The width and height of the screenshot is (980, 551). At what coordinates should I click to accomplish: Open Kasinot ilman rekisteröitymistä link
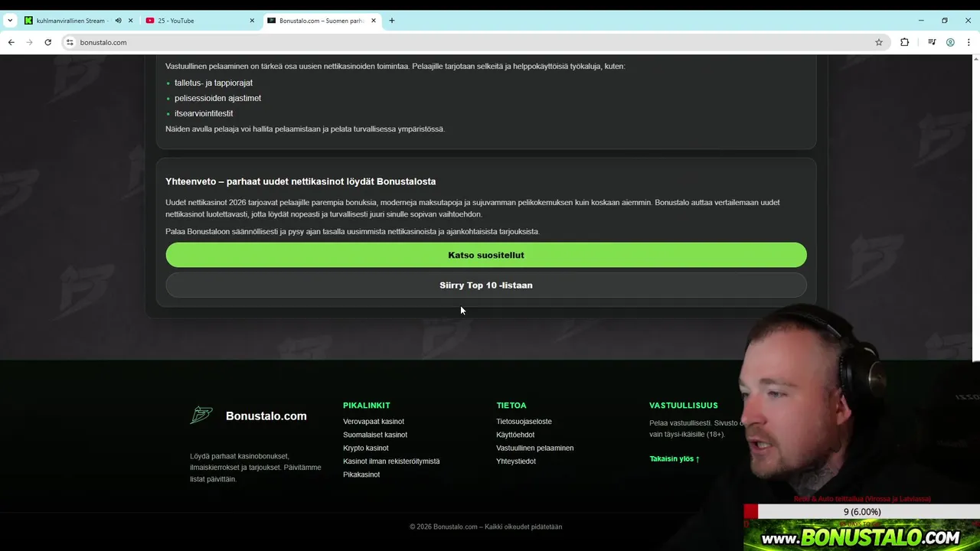click(391, 461)
